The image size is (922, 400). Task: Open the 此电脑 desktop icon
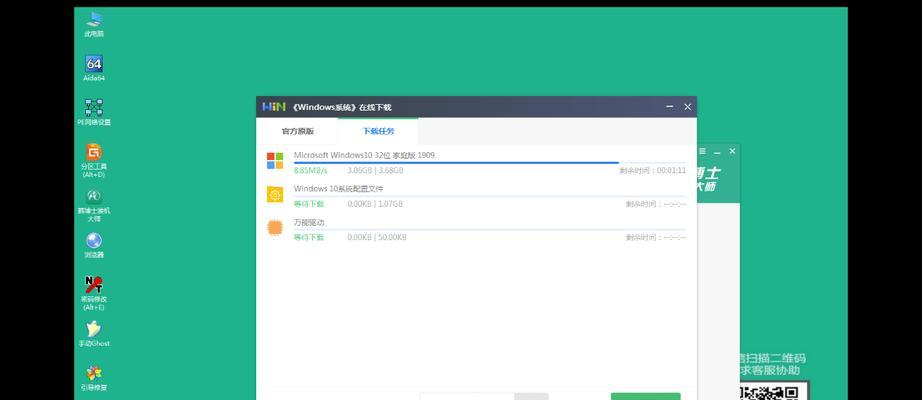pos(93,24)
